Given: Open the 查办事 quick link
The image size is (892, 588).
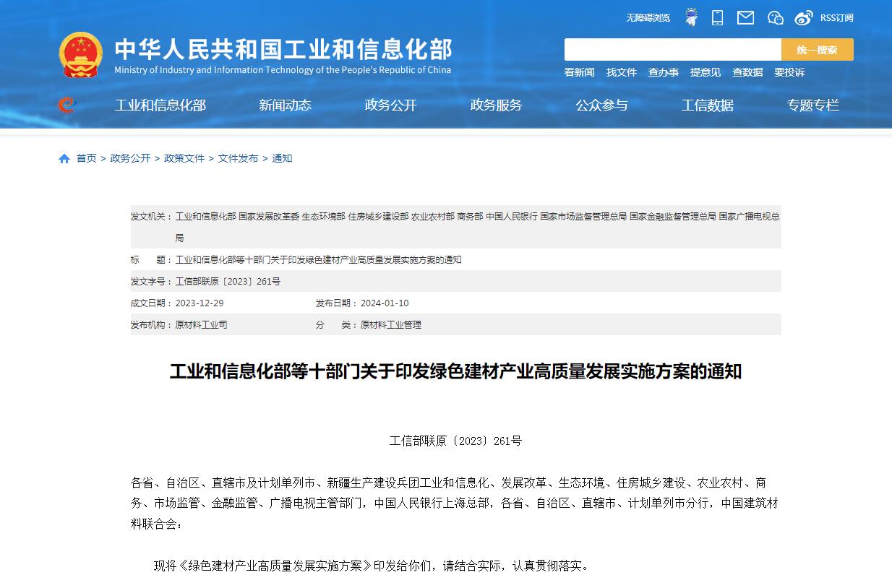Looking at the screenshot, I should pos(663,72).
